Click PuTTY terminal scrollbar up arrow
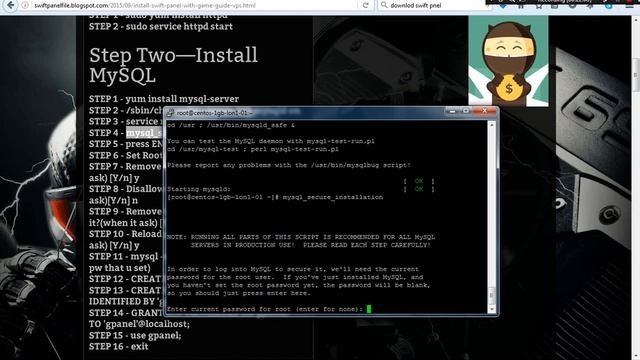The width and height of the screenshot is (640, 360). point(491,125)
